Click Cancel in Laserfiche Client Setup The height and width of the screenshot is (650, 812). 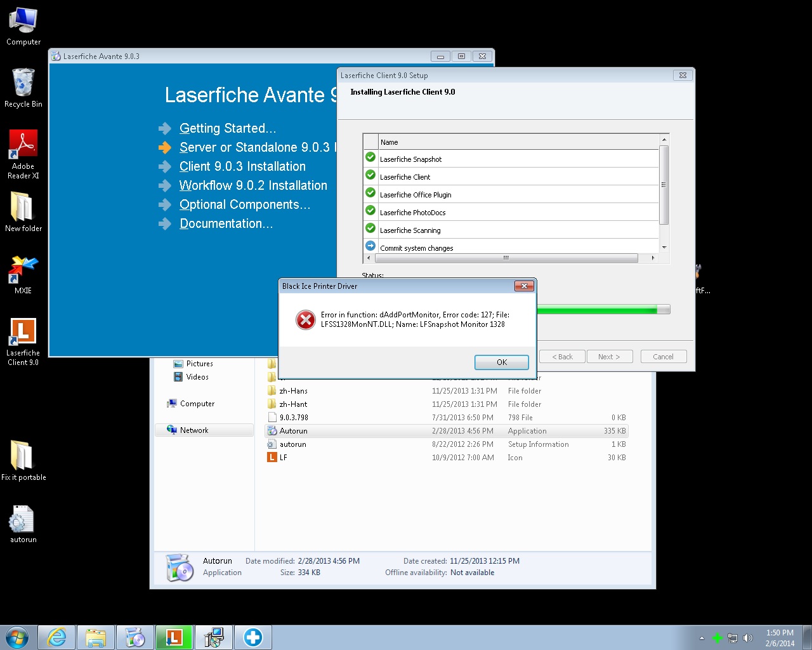[664, 357]
